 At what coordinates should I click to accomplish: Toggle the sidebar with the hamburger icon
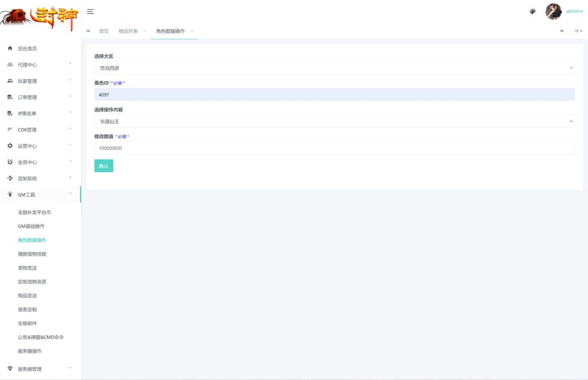tap(90, 11)
